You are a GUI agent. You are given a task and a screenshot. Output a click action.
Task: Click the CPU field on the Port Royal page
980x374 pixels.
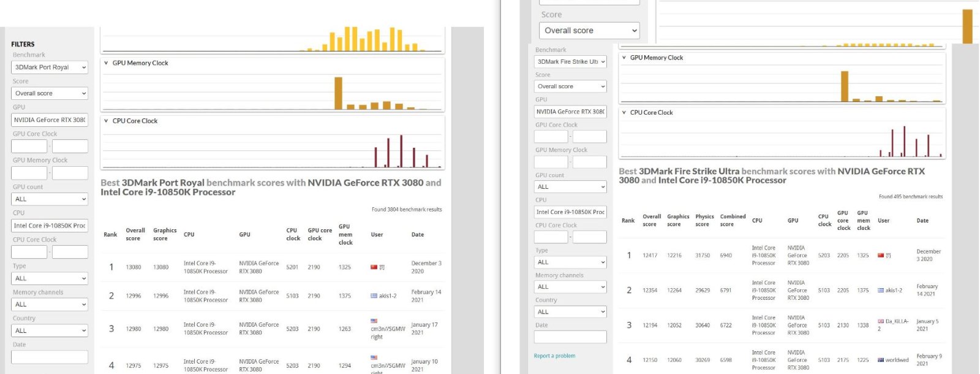pos(50,226)
